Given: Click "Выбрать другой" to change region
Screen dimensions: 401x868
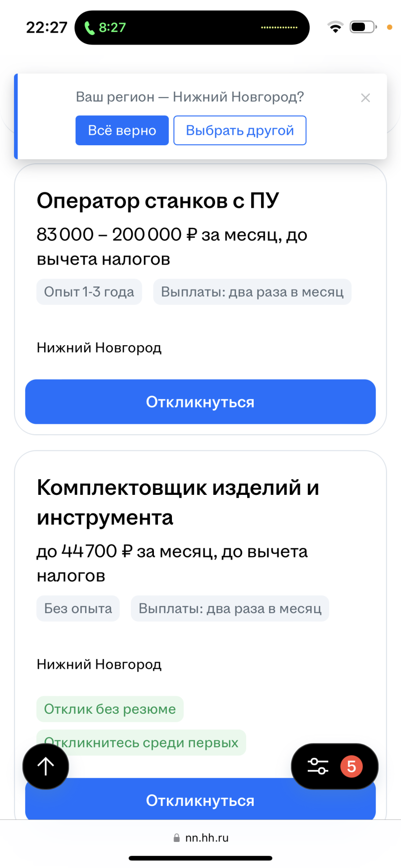Looking at the screenshot, I should pos(240,131).
